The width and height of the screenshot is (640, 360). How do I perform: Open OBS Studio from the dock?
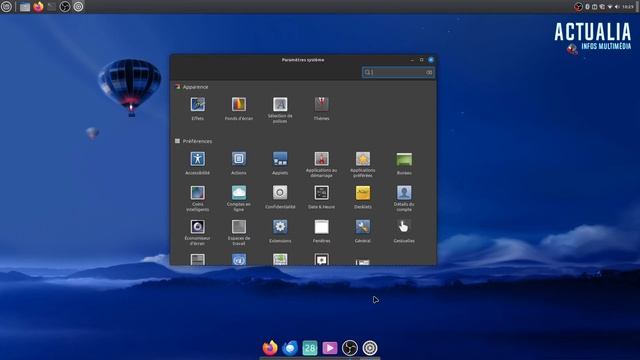pos(350,348)
